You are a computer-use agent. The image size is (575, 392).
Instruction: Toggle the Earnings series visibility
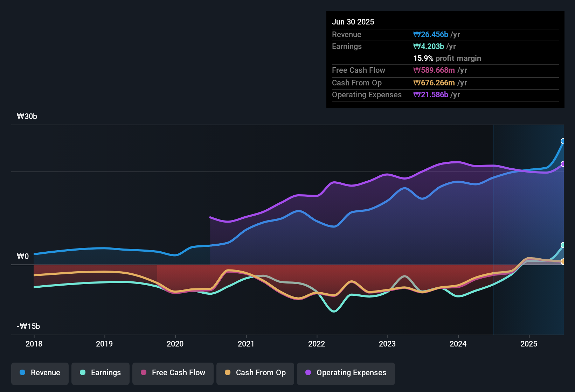coord(100,373)
